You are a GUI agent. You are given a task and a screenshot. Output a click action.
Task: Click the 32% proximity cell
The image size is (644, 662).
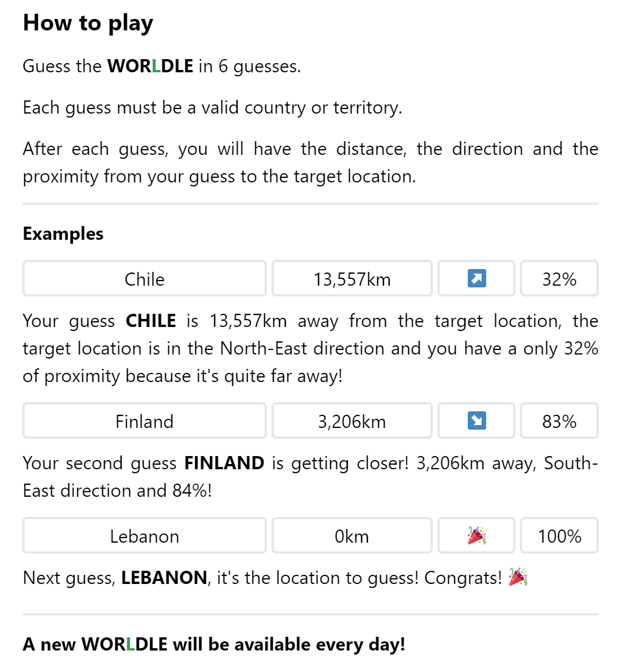[559, 279]
